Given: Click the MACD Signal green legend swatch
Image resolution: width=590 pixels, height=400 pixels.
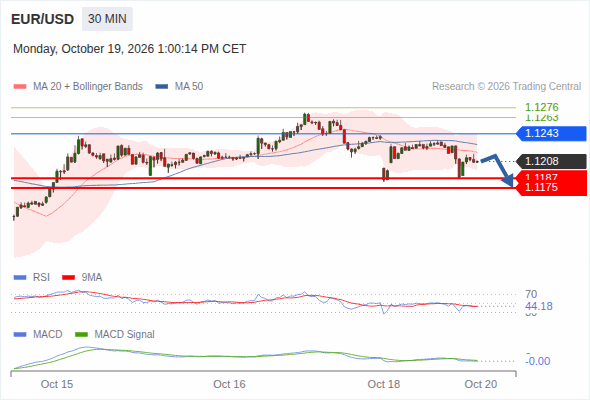Looking at the screenshot, I should coord(82,335).
